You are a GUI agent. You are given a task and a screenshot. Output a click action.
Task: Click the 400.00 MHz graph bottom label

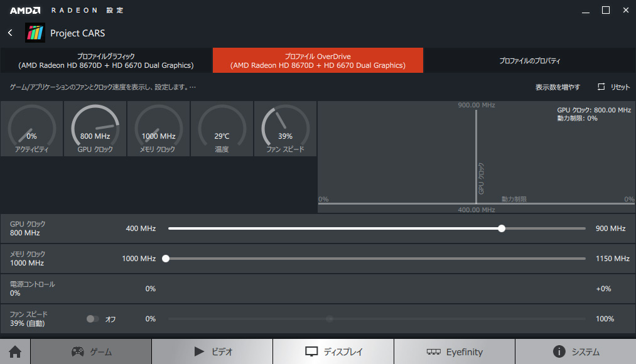tap(477, 210)
